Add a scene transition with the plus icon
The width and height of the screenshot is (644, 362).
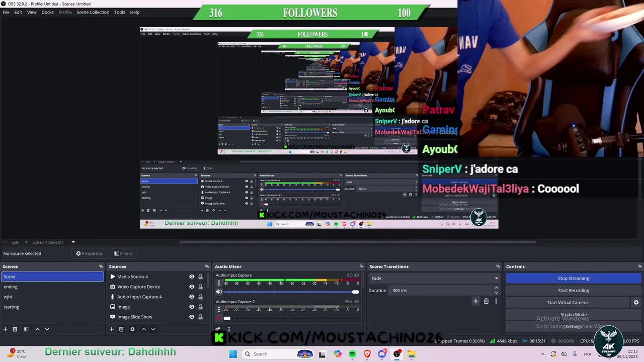[x=476, y=301]
